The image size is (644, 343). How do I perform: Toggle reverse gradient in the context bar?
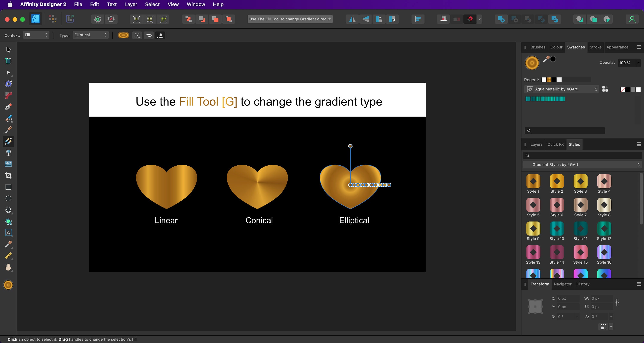149,35
